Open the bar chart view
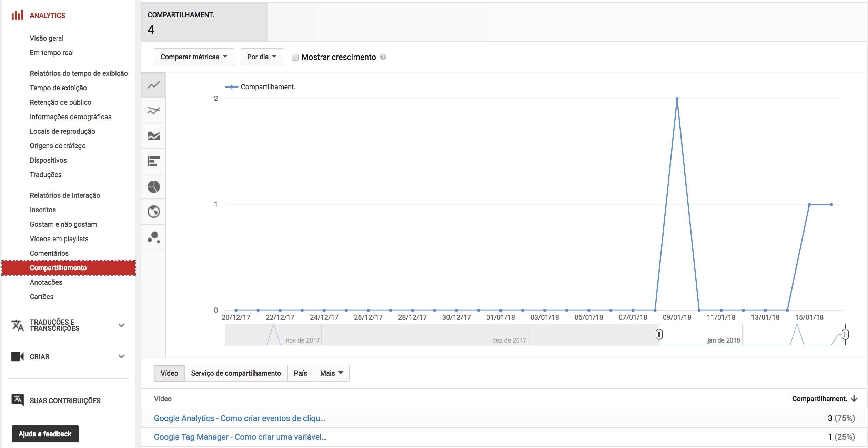 click(153, 161)
